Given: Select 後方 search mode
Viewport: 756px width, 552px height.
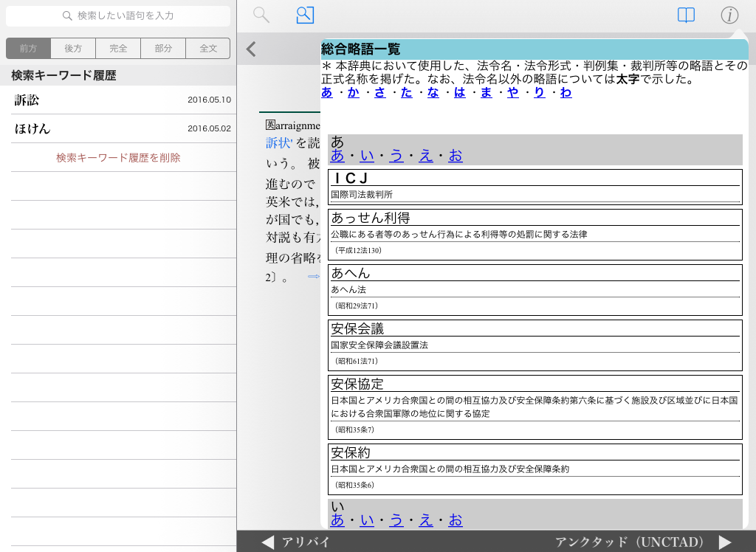Looking at the screenshot, I should (73, 48).
